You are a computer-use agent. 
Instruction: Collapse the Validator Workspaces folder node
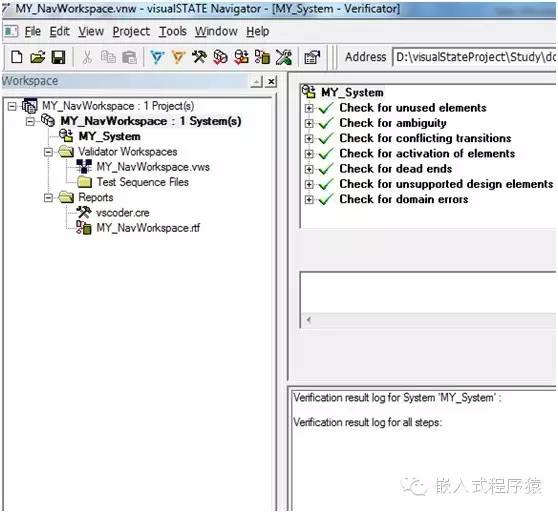48,152
